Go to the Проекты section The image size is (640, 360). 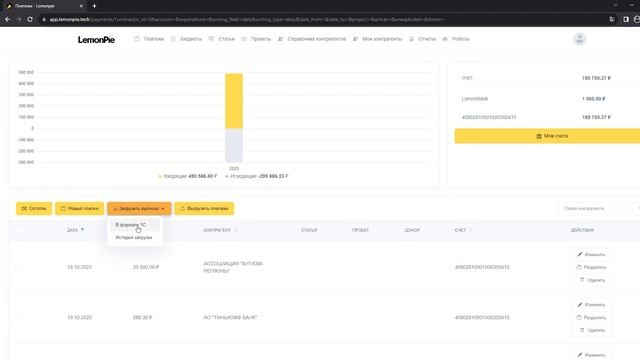256,39
